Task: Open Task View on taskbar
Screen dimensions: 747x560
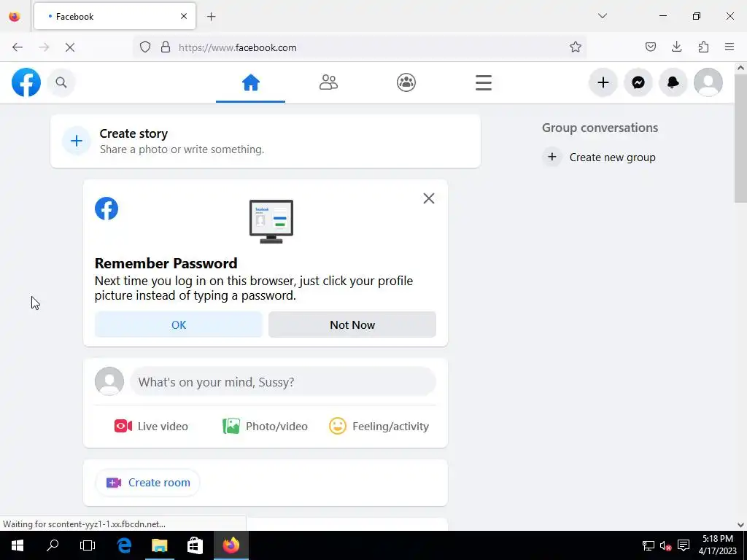Action: point(88,545)
